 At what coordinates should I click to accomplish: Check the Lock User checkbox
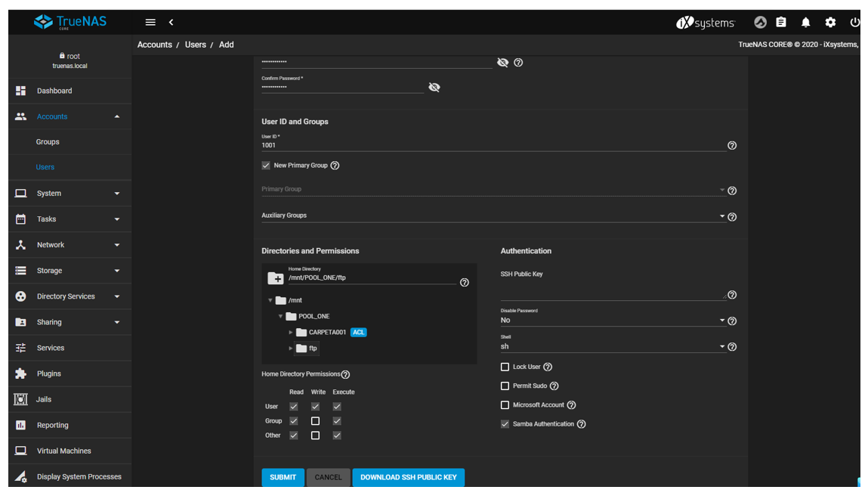[x=505, y=367]
